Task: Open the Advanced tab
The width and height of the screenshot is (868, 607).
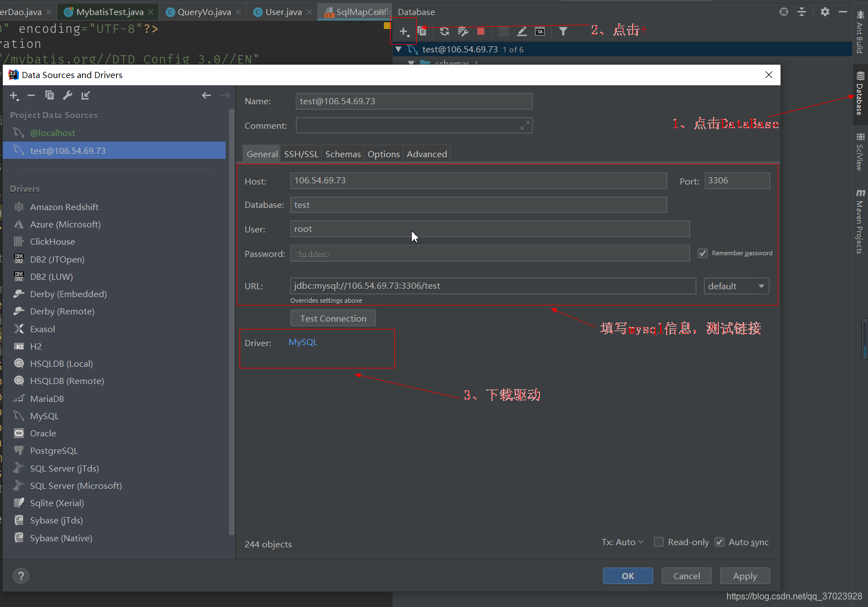Action: pyautogui.click(x=427, y=154)
